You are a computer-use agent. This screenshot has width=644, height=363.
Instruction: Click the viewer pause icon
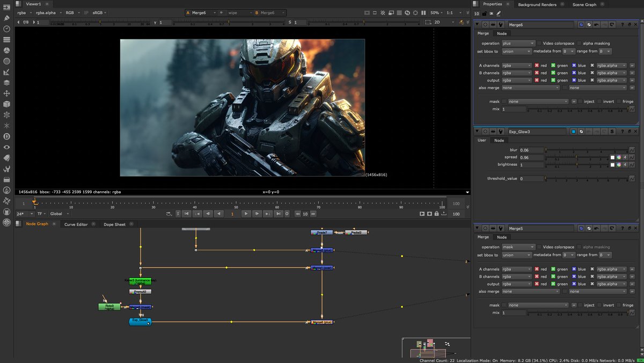(x=423, y=12)
